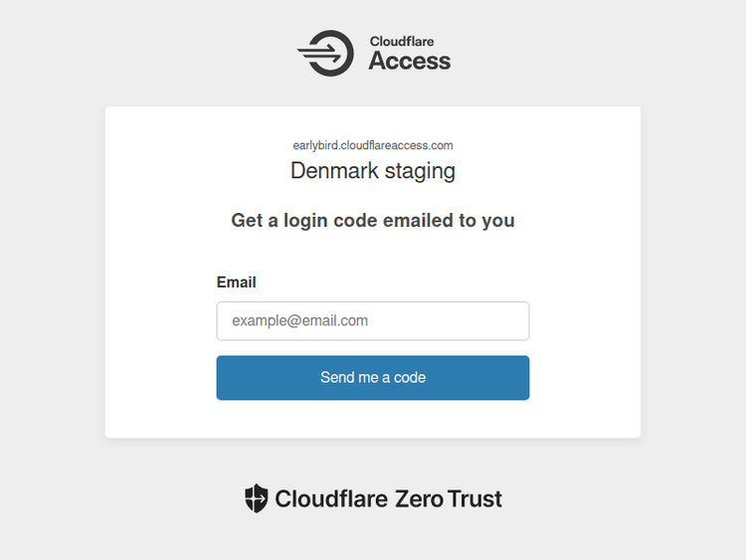Click the Cloudflare Zero Trust shield icon
This screenshot has height=560, width=746.
257,498
